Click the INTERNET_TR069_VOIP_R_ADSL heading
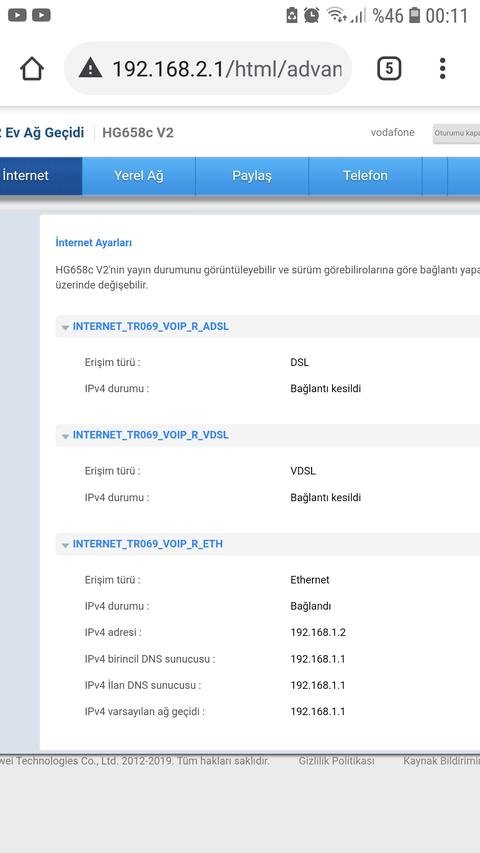Screen dimensions: 480x853 pyautogui.click(x=151, y=326)
